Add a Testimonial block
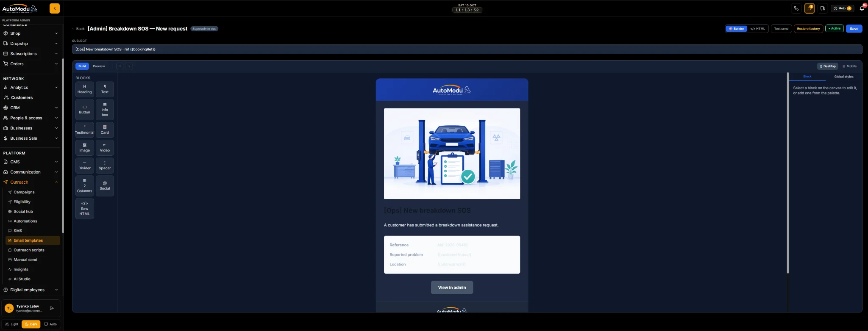868x331 pixels. 84,130
